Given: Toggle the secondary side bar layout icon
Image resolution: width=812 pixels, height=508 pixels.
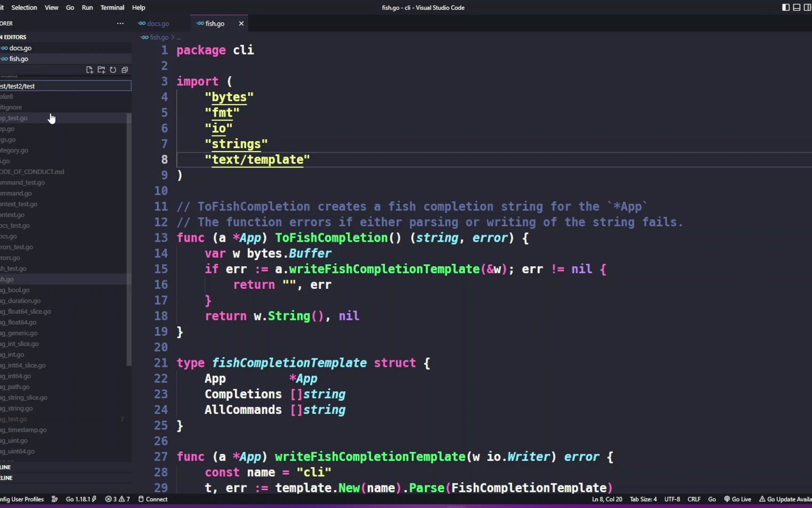Looking at the screenshot, I should pyautogui.click(x=807, y=8).
